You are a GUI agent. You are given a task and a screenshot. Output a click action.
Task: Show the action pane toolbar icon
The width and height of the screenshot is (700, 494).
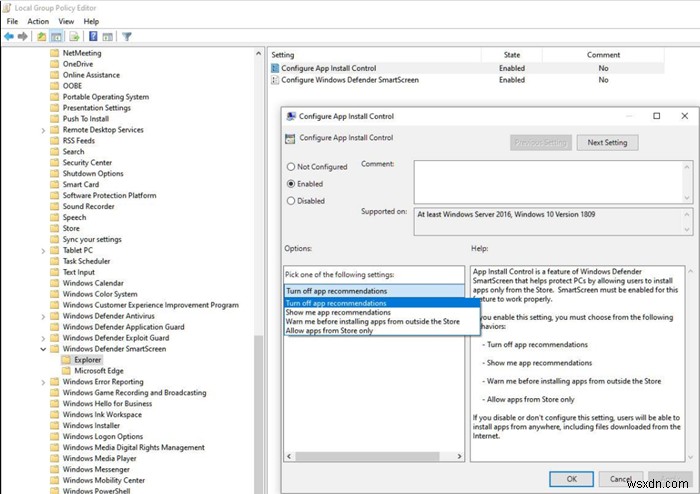click(108, 37)
